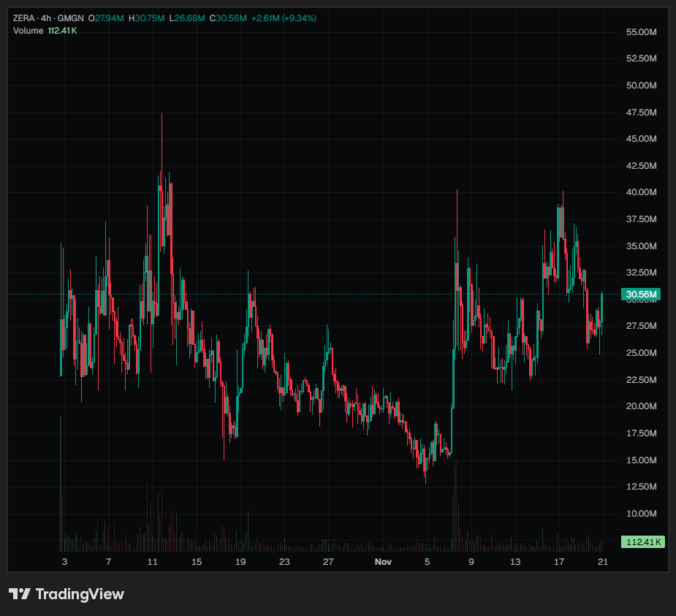
Task: Click the high value H30.75M
Action: point(147,18)
